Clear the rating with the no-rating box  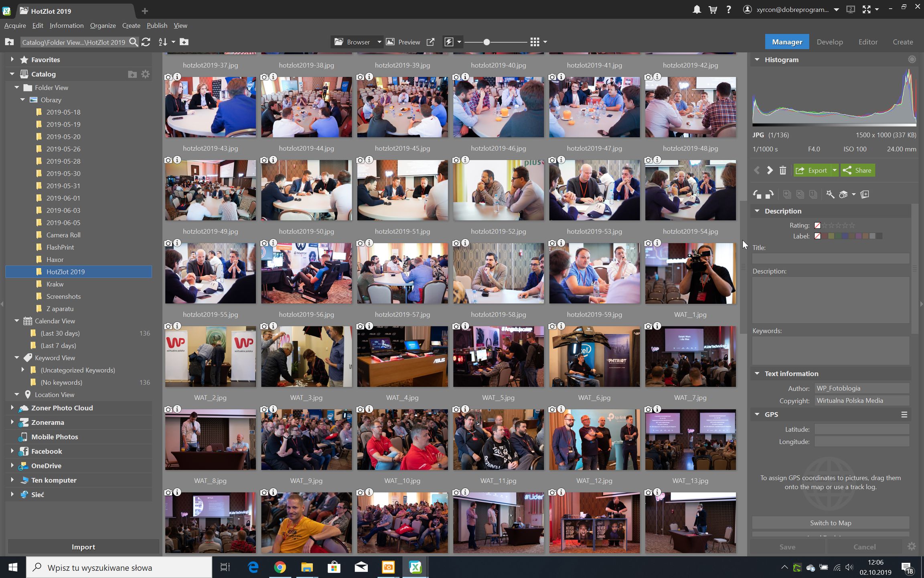point(817,226)
